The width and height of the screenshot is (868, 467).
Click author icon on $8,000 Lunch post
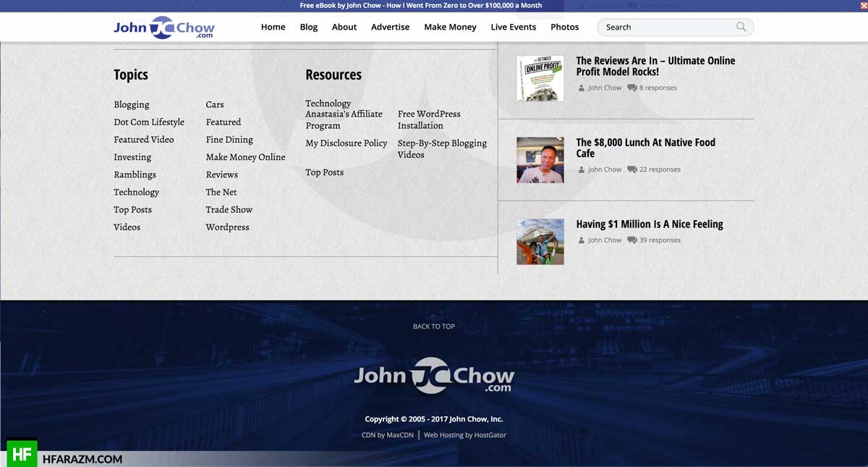coord(581,169)
